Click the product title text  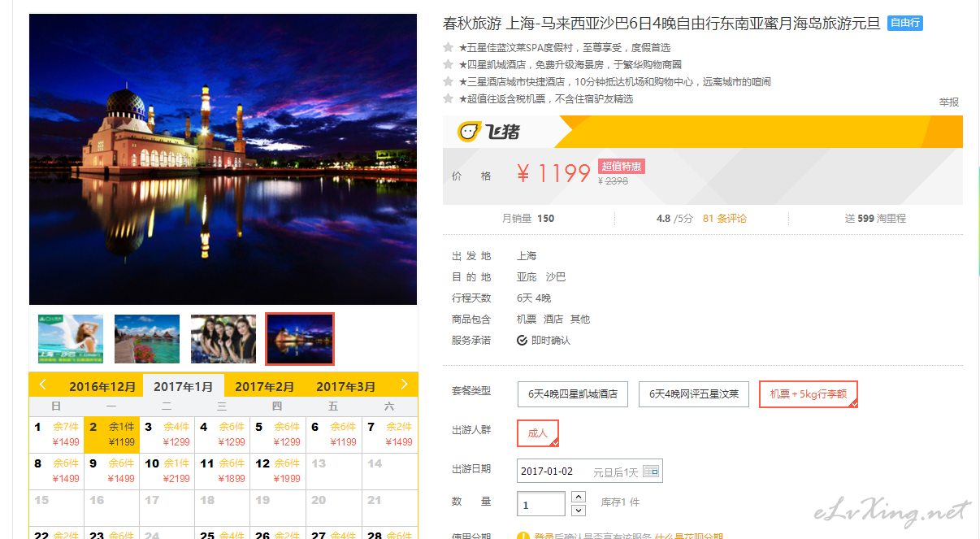coord(661,23)
